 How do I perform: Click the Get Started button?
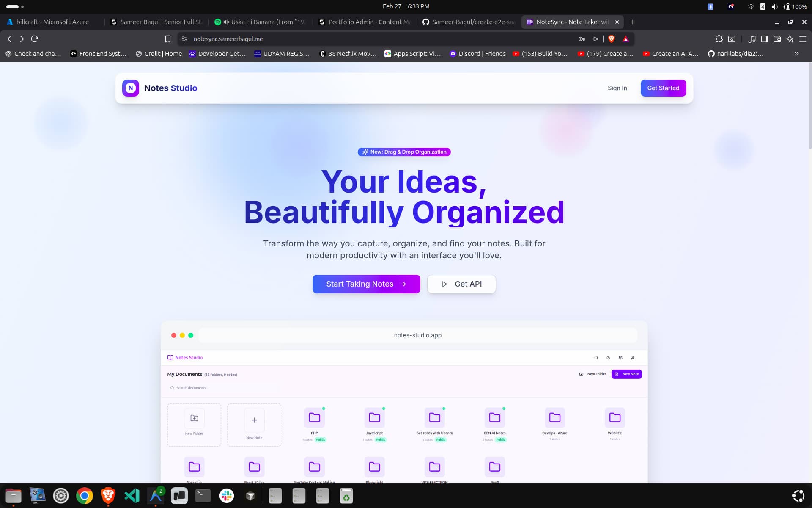point(663,88)
